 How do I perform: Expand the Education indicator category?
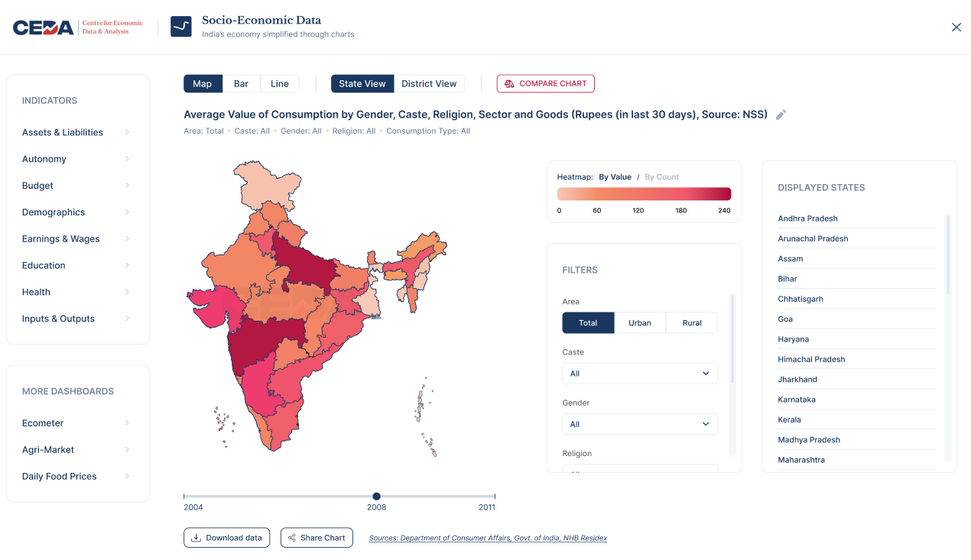[x=44, y=266]
